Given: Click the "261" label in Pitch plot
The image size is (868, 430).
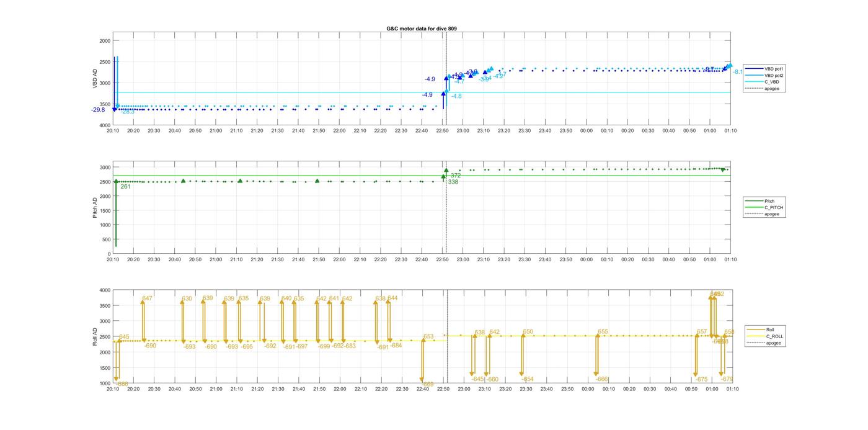Looking at the screenshot, I should pos(125,186).
